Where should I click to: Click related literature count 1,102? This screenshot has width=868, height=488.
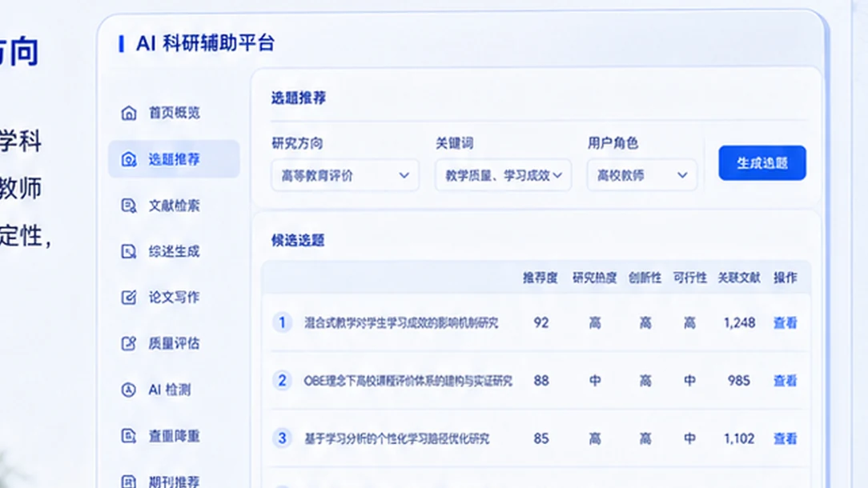(740, 438)
